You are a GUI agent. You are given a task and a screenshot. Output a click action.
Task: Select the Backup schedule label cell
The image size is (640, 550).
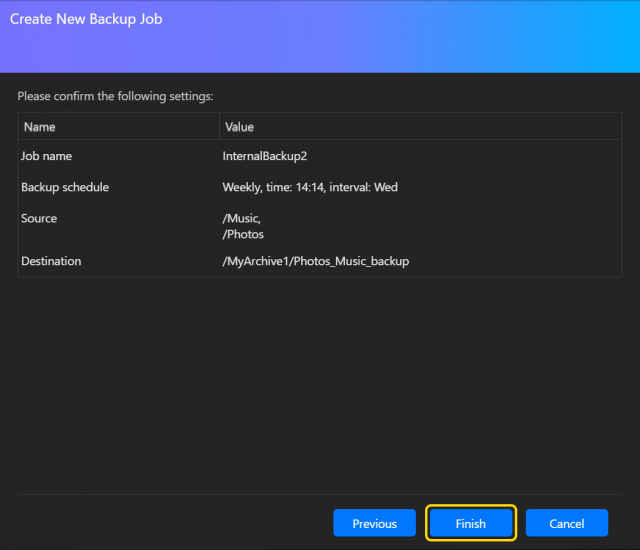pos(65,187)
